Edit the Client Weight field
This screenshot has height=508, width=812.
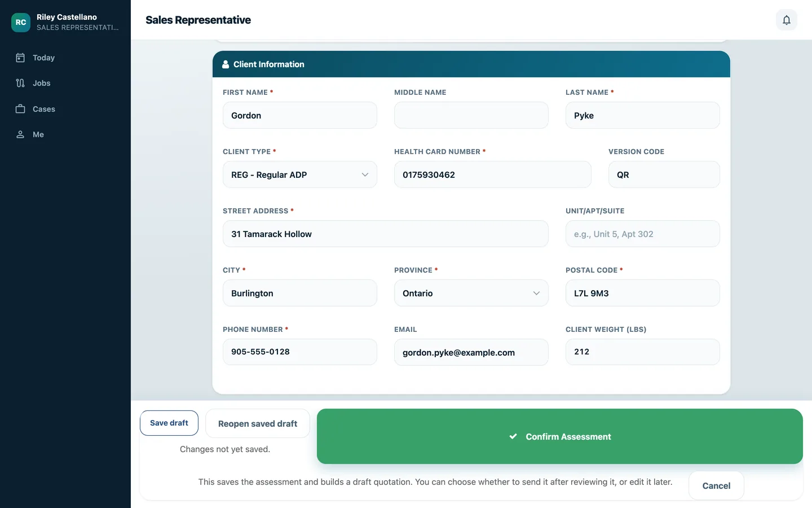click(643, 352)
